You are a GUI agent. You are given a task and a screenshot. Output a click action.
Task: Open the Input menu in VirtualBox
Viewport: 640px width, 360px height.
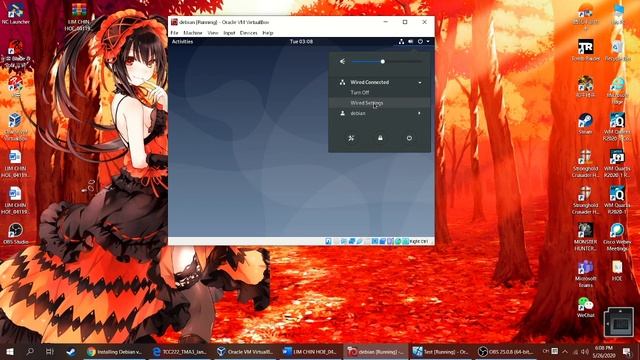[229, 33]
